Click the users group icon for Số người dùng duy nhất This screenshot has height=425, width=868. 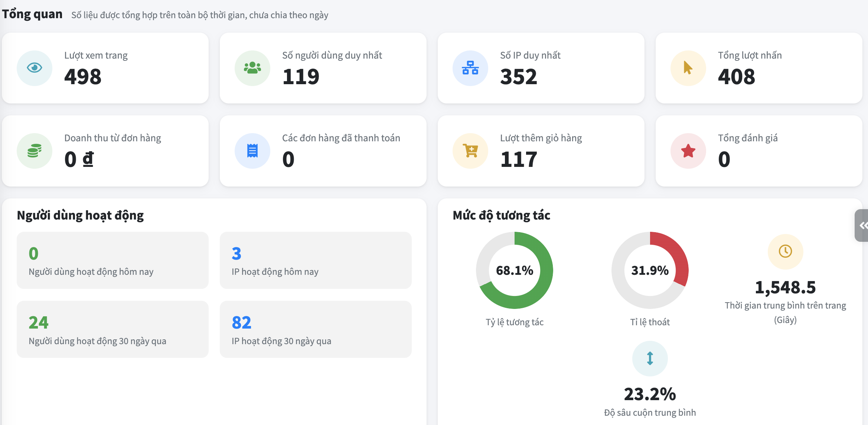pos(252,68)
